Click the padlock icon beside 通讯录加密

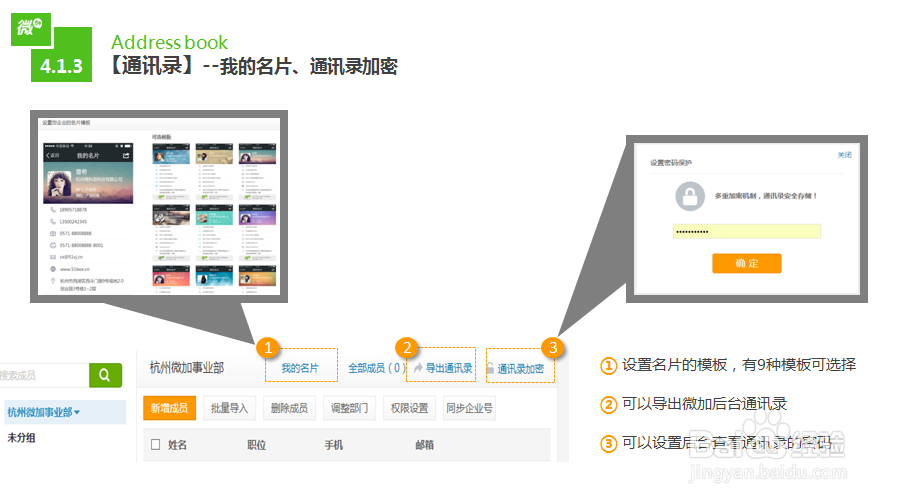click(x=490, y=368)
